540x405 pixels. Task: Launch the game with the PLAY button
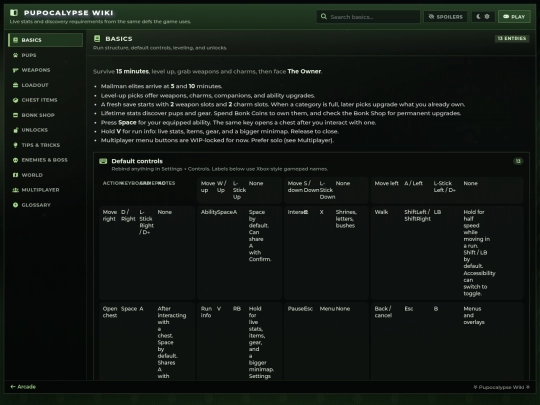coord(514,17)
